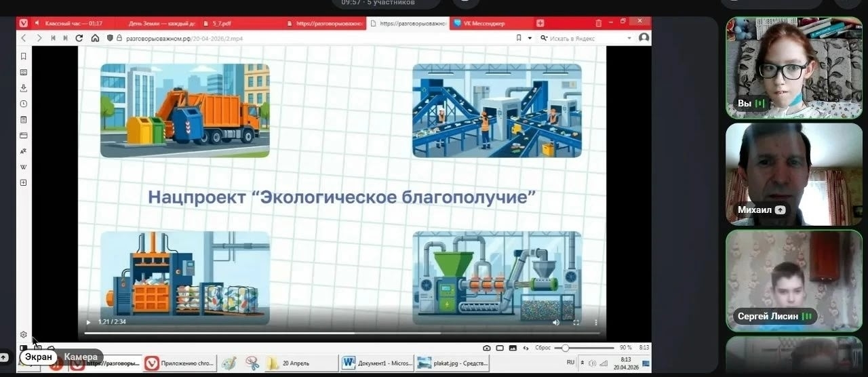868x377 pixels.
Task: Adjust the page zoom slider
Action: (566, 348)
